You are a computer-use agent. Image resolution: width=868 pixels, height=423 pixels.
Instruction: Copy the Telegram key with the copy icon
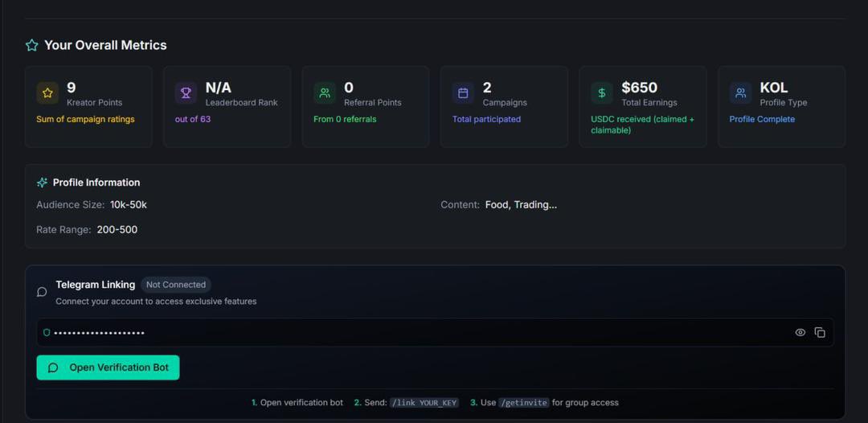click(820, 333)
